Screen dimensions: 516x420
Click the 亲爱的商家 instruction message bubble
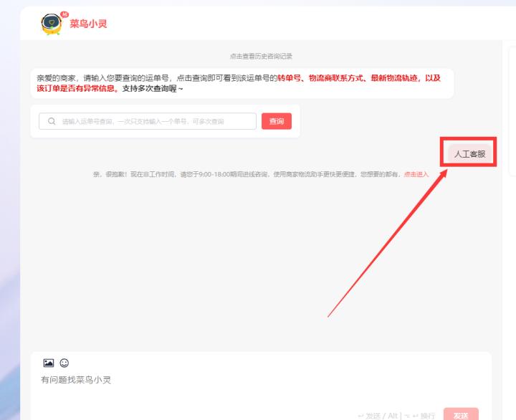242,83
